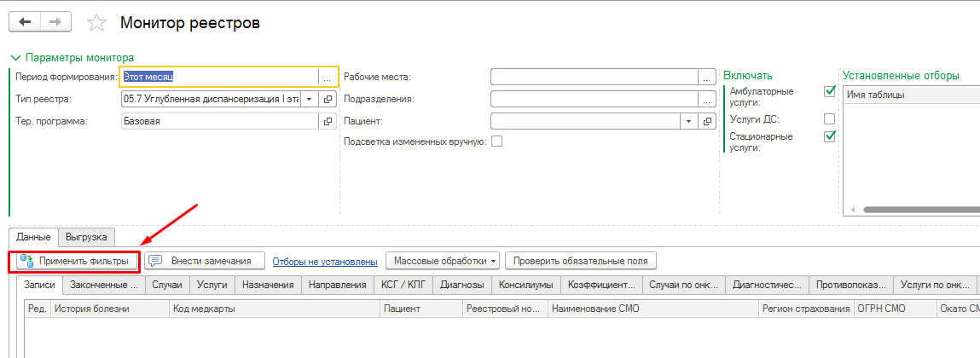Expand the Тип реестра dropdown list
Screen dimensions: 980x358
click(x=309, y=99)
